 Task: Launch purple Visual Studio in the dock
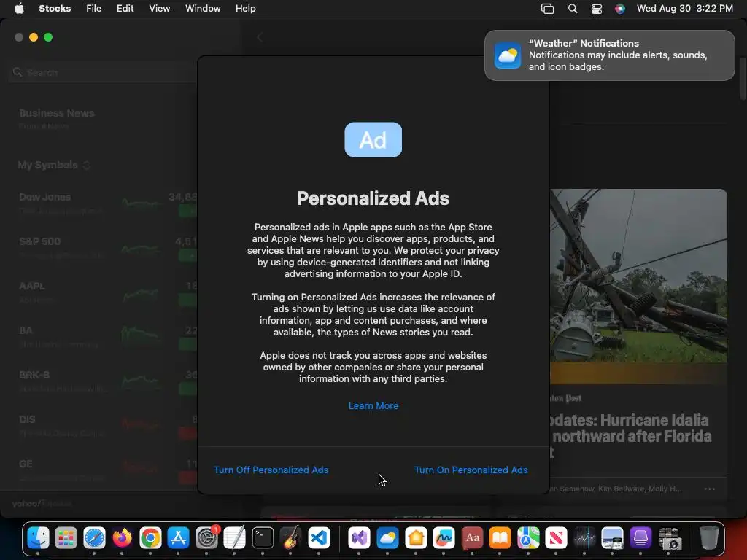click(x=359, y=538)
